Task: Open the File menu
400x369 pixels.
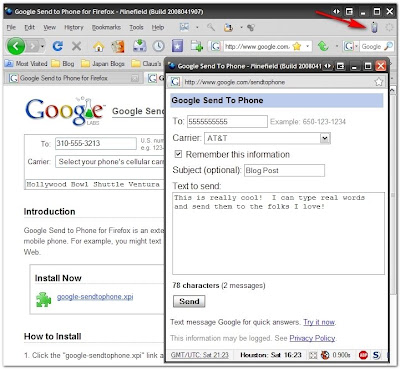Action: click(x=11, y=27)
